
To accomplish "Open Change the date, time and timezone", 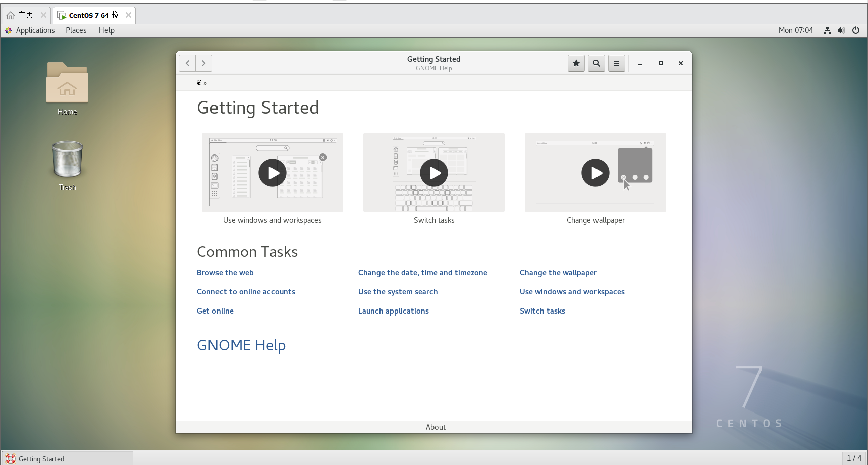I will point(422,273).
